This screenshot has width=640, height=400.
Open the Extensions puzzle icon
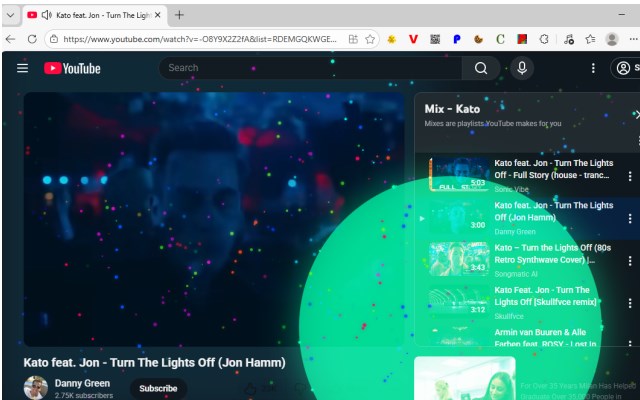(x=544, y=39)
